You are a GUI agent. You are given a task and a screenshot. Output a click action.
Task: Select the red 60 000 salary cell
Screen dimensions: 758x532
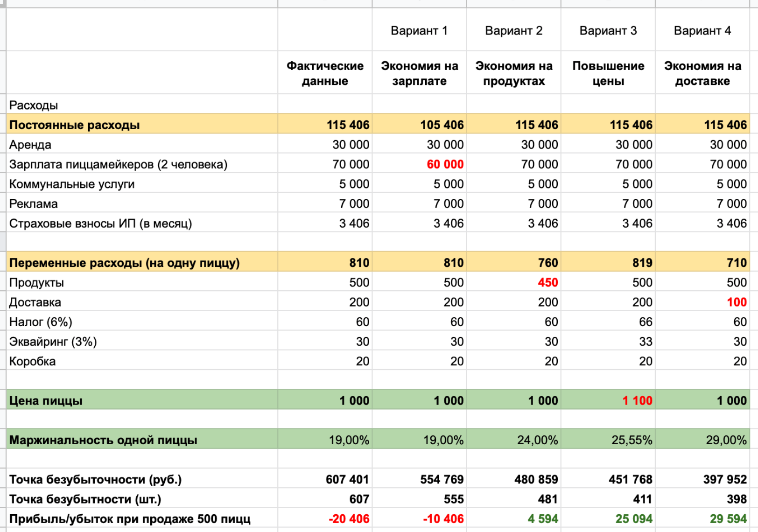445,164
